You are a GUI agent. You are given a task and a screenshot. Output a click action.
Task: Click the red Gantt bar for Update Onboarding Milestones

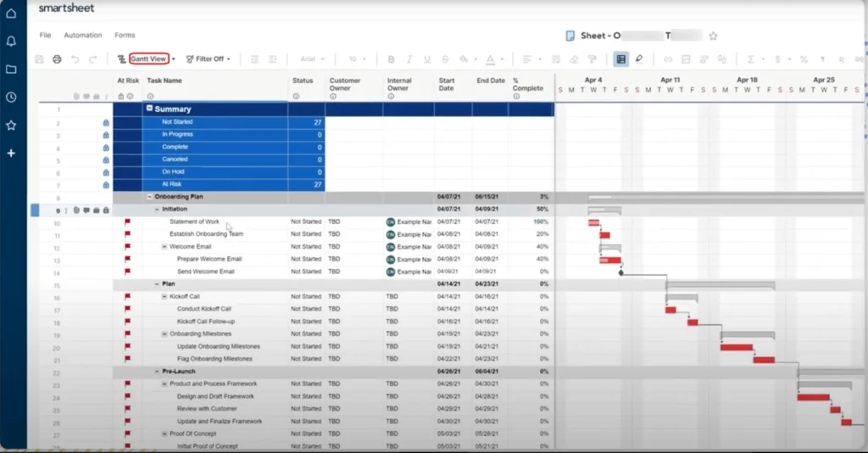(x=736, y=347)
